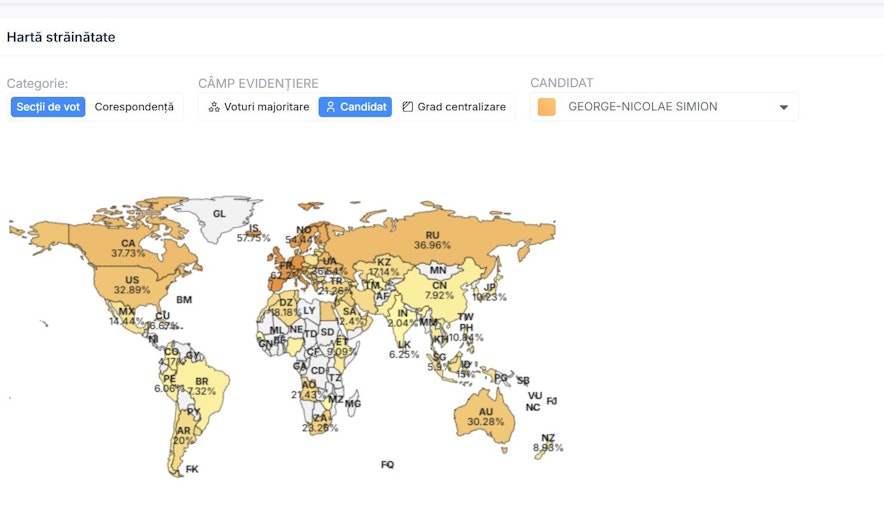Viewport: 884px width, 530px height.
Task: Click Iceland labeled IS 57.75%
Action: tap(254, 233)
